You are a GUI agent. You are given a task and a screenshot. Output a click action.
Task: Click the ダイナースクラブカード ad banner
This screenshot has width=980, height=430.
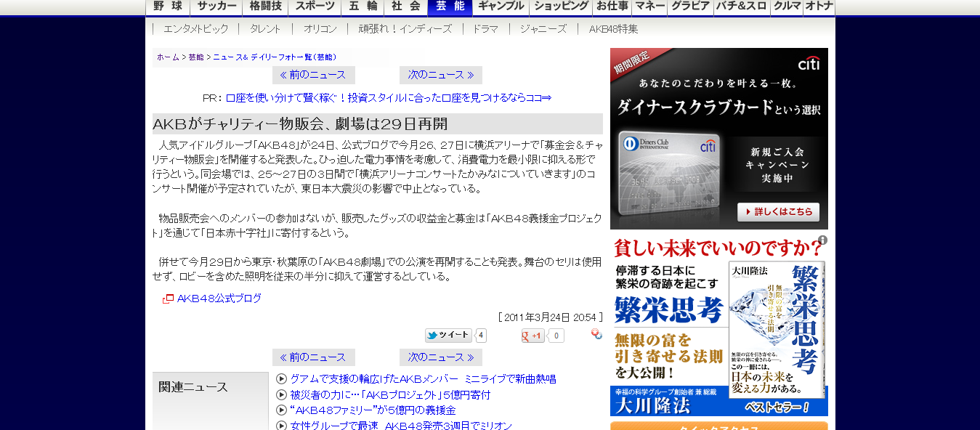(x=719, y=139)
